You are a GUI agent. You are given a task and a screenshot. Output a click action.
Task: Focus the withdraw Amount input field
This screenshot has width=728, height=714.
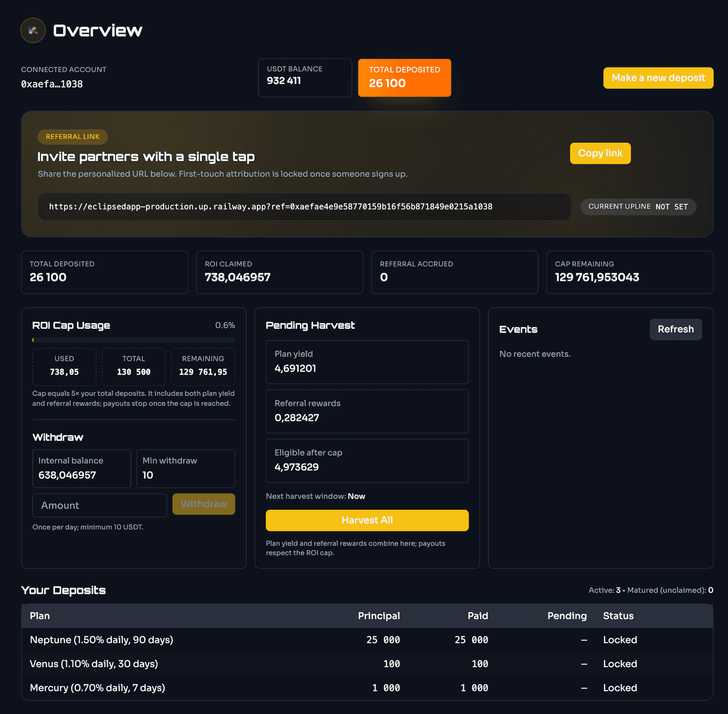click(x=100, y=505)
